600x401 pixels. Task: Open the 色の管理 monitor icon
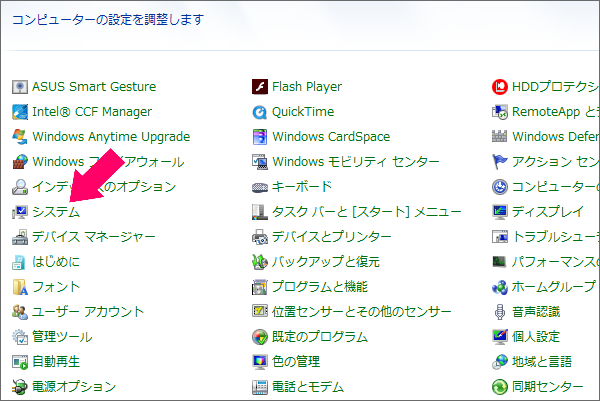260,362
